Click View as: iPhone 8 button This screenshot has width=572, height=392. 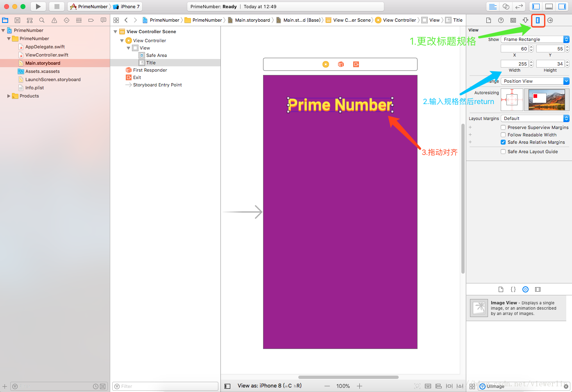[270, 386]
